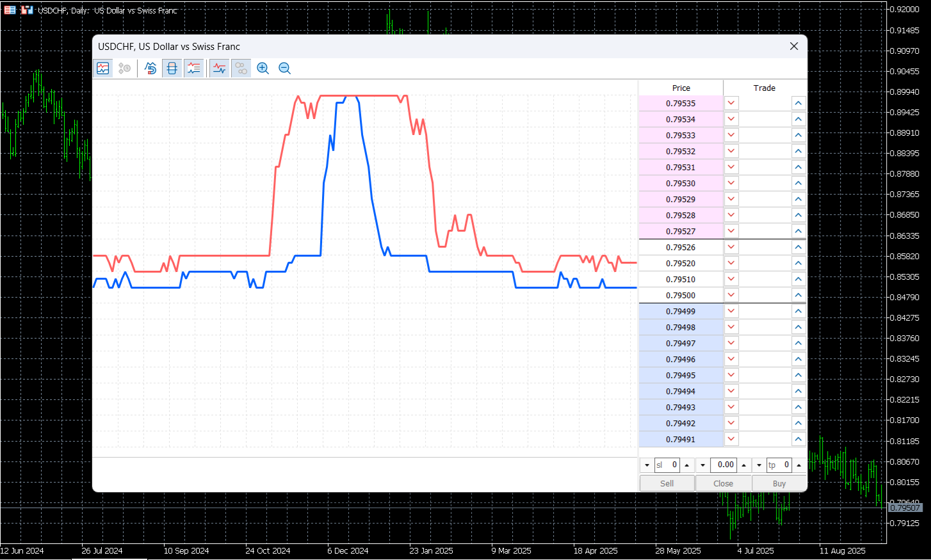
Task: Click the magnet chart icon in toolbar
Action: click(150, 68)
